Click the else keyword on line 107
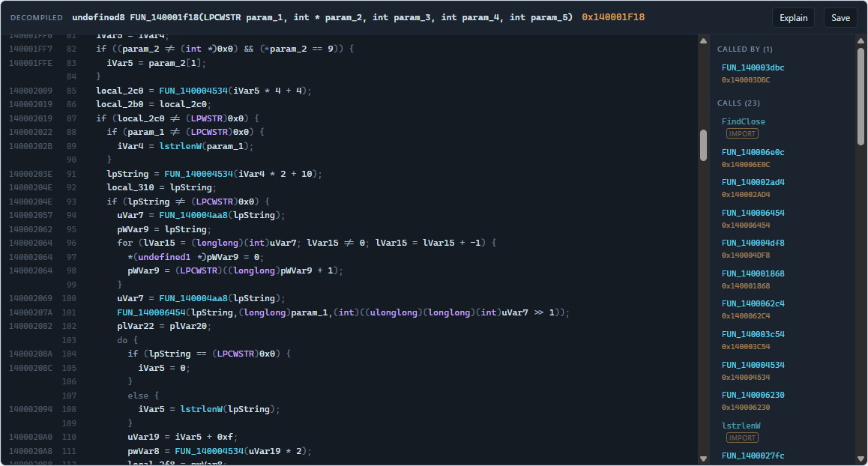 point(138,395)
